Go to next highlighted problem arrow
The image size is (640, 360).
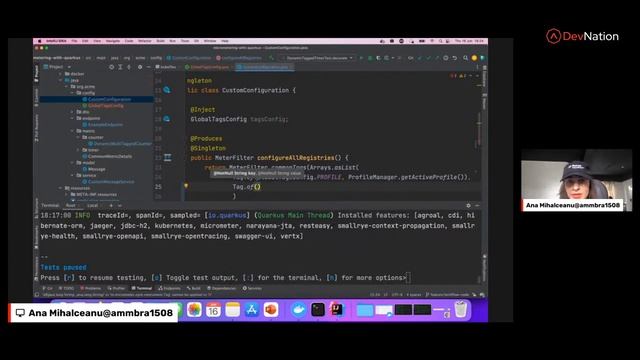pos(477,76)
